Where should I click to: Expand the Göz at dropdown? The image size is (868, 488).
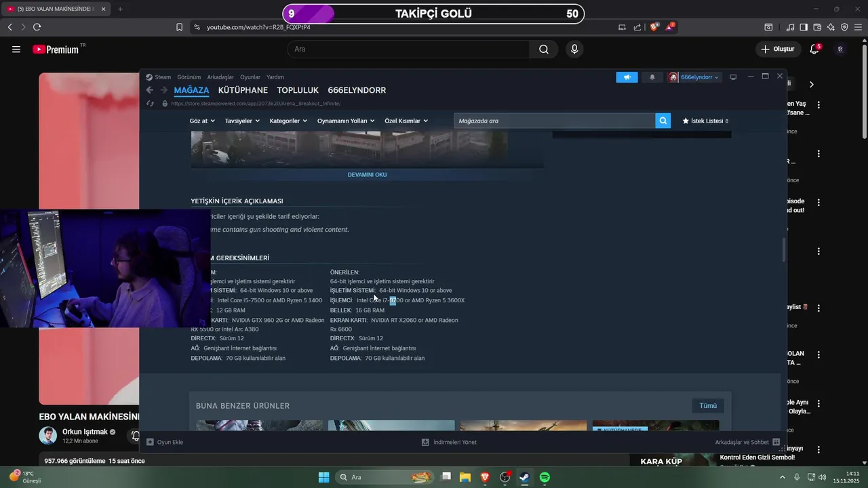pos(202,121)
